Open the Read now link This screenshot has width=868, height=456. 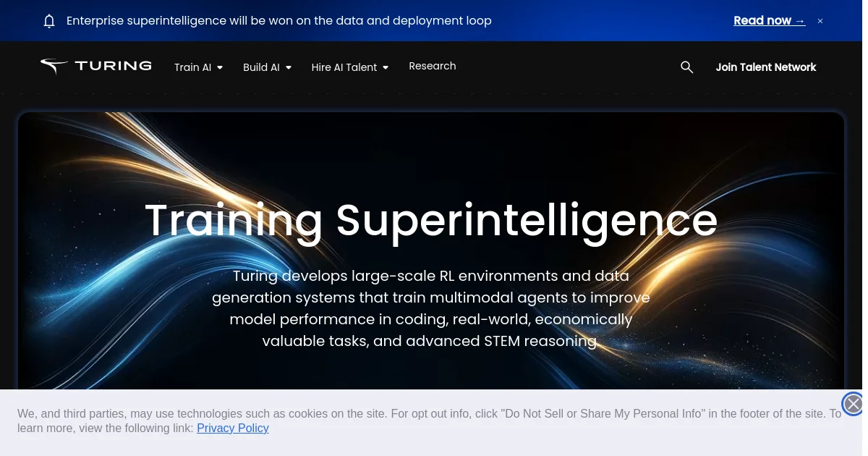click(769, 20)
